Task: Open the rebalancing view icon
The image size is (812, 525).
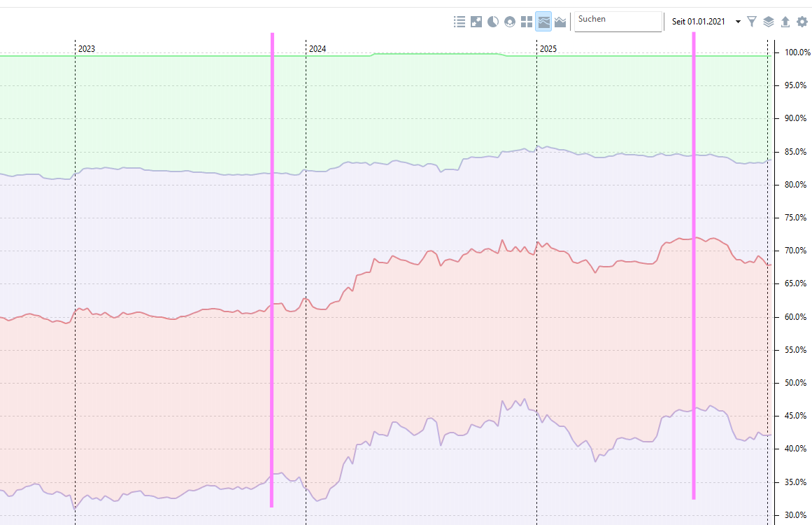Action: pyautogui.click(x=476, y=22)
